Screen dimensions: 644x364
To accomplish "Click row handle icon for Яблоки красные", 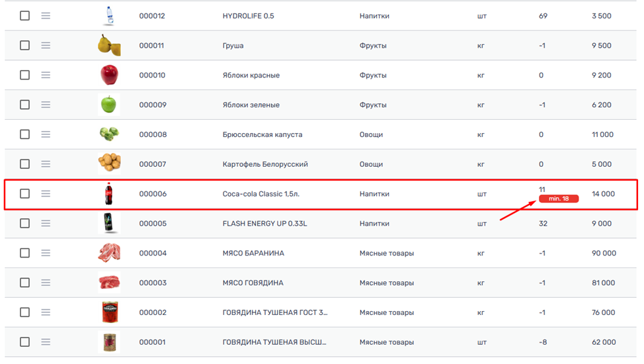I will pyautogui.click(x=46, y=75).
